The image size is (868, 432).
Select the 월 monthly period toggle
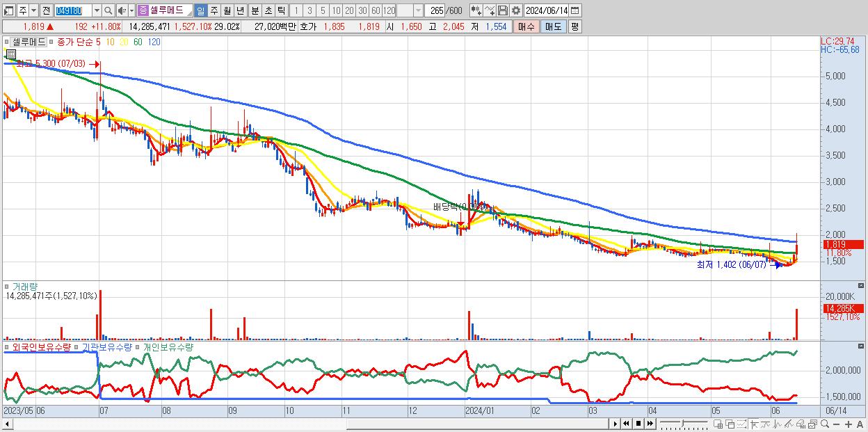pos(227,11)
